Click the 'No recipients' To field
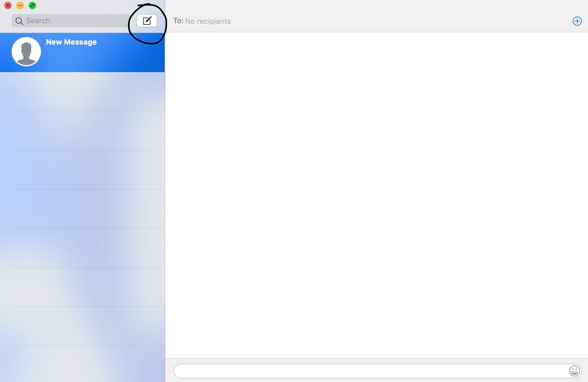 click(208, 22)
